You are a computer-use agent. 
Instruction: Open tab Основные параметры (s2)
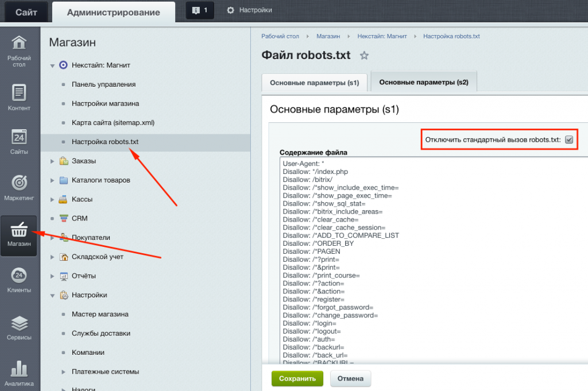click(x=424, y=82)
